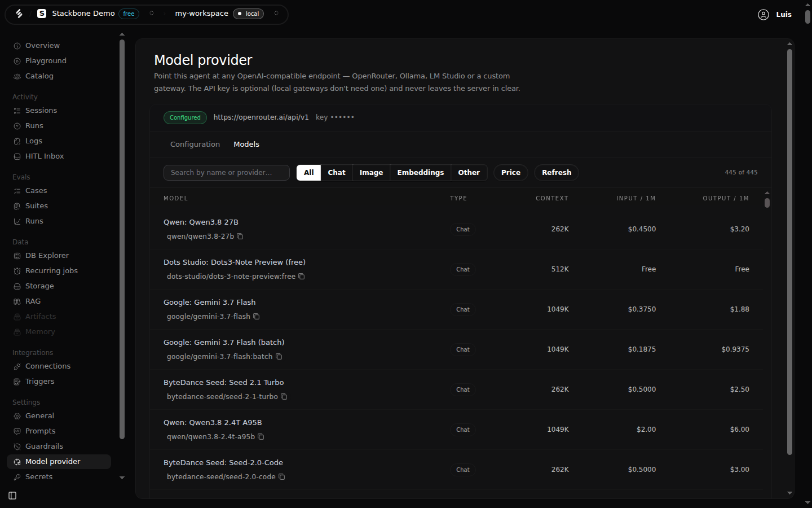Open General settings in the sidebar
Screen dimensions: 812x508
[59, 416]
